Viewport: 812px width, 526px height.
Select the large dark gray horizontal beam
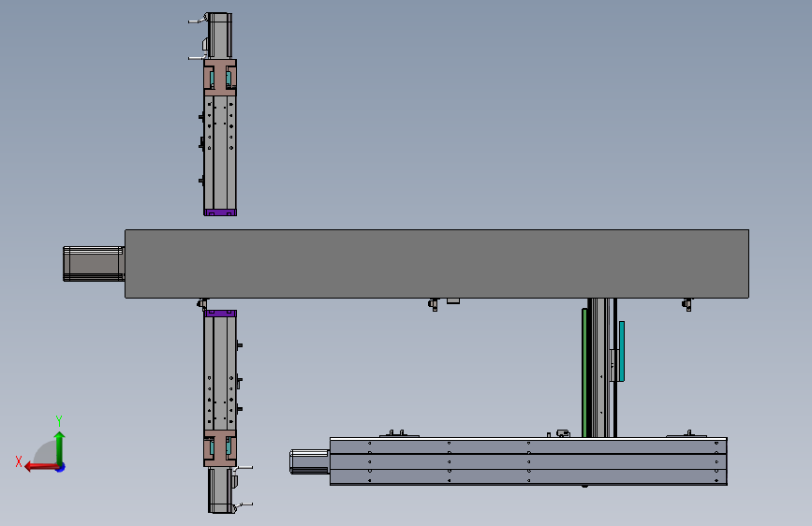click(x=436, y=264)
